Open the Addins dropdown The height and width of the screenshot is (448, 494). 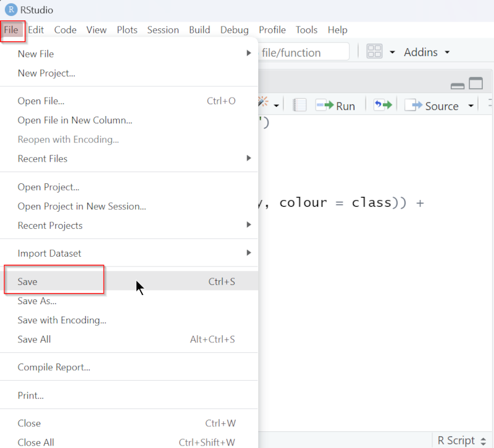425,52
